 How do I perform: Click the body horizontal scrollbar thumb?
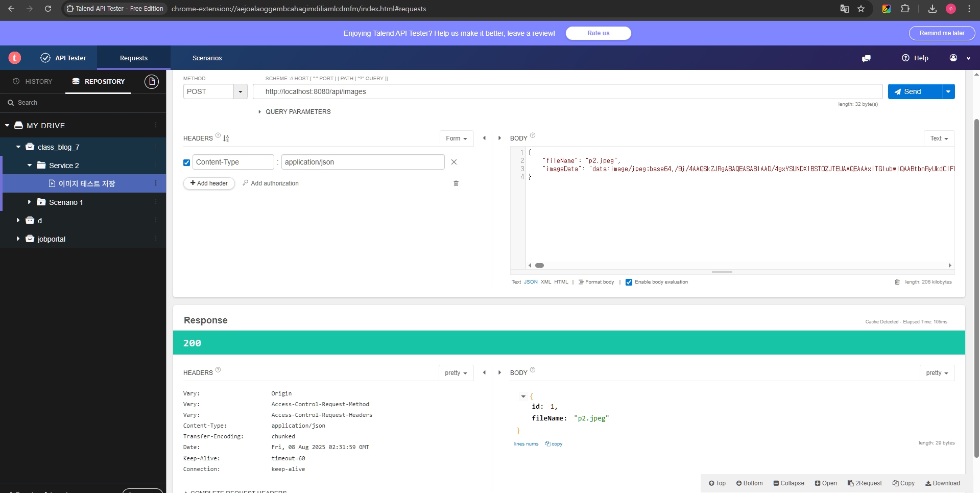pos(539,266)
